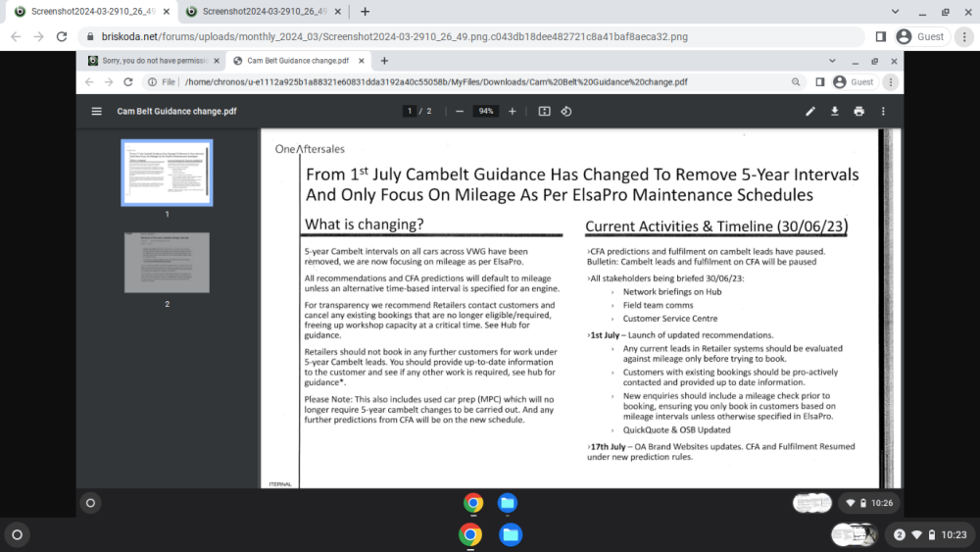
Task: Open the outer browser side panel icon
Action: (881, 37)
